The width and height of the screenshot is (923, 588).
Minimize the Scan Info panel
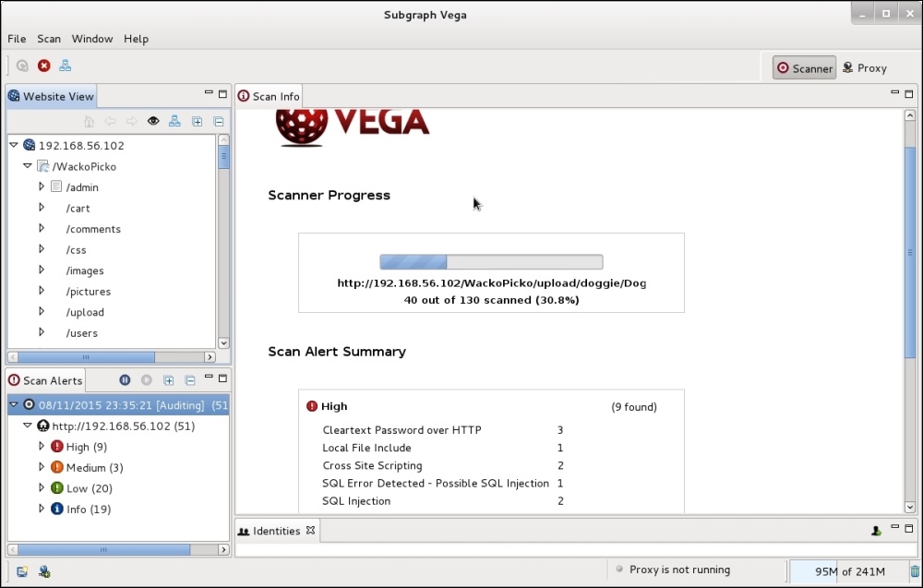click(x=894, y=92)
